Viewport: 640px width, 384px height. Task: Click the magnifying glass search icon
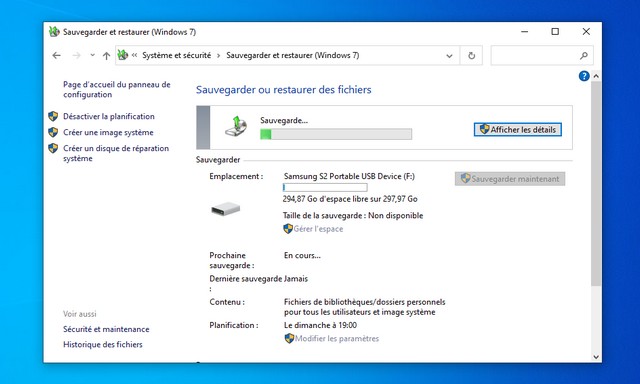584,55
